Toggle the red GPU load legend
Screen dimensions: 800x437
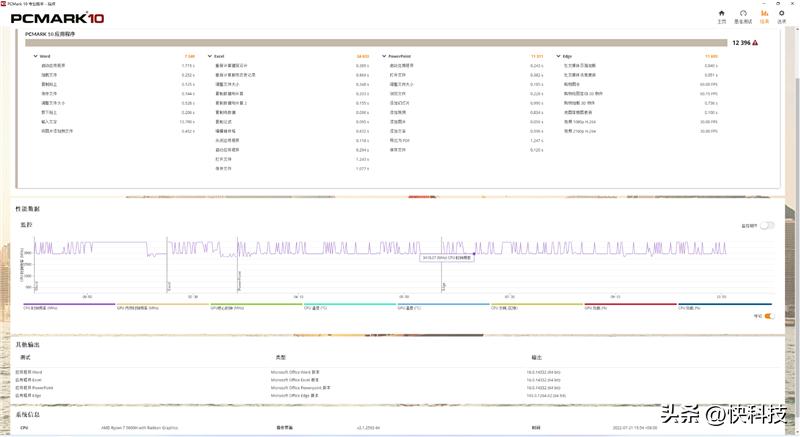point(630,306)
